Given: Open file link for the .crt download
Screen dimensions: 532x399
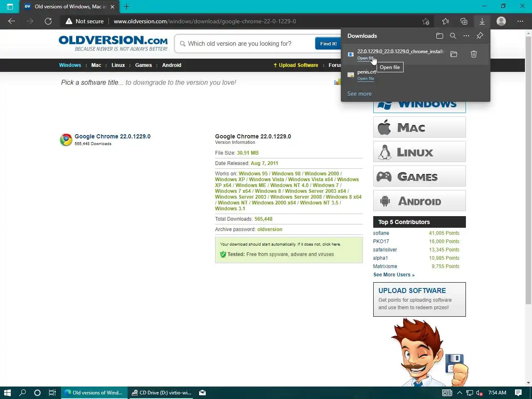Looking at the screenshot, I should pyautogui.click(x=366, y=79).
